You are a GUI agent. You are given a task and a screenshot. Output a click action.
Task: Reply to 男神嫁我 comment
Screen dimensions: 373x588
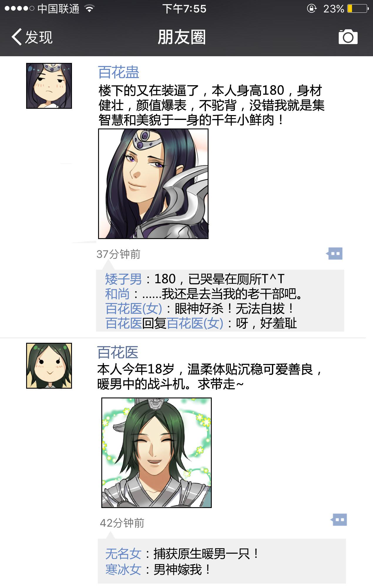tap(182, 569)
